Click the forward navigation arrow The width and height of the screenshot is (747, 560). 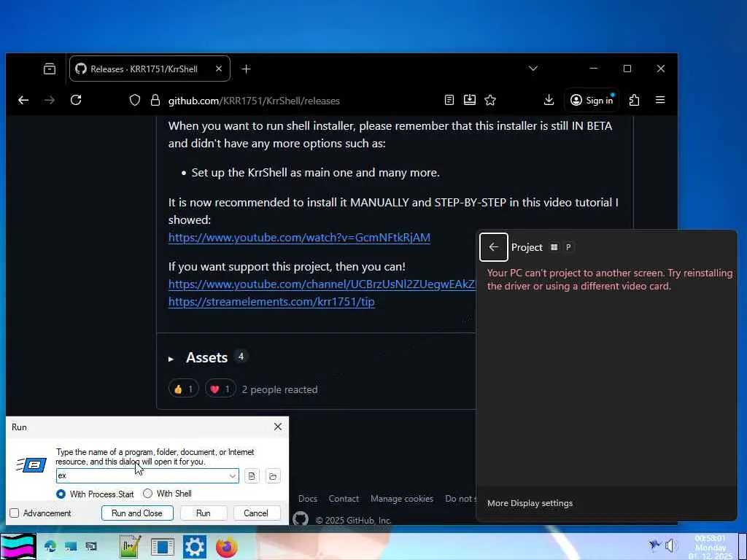pyautogui.click(x=50, y=100)
